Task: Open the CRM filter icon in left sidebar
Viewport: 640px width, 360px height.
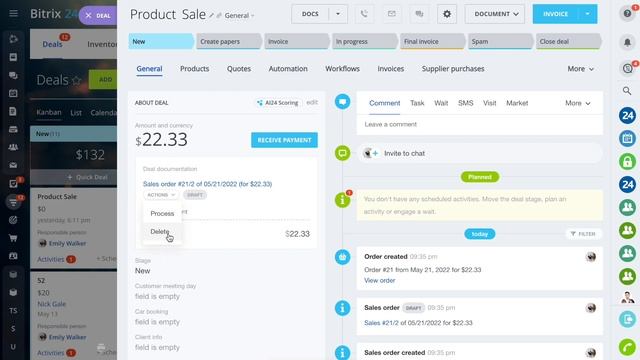Action: point(13,202)
